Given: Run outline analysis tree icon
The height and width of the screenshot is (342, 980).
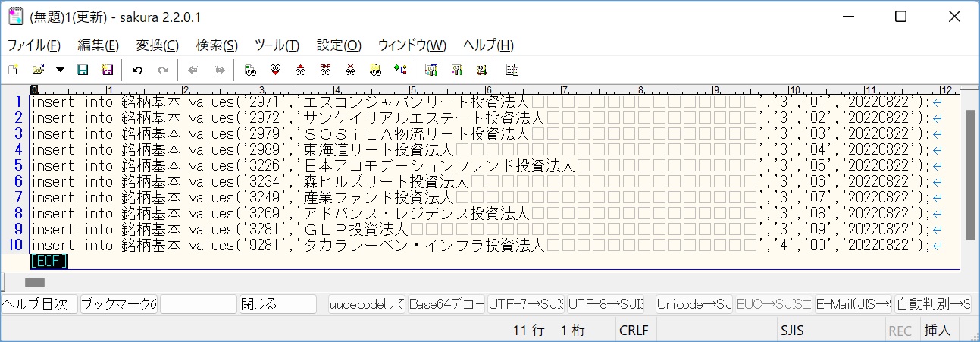Looking at the screenshot, I should tap(400, 70).
